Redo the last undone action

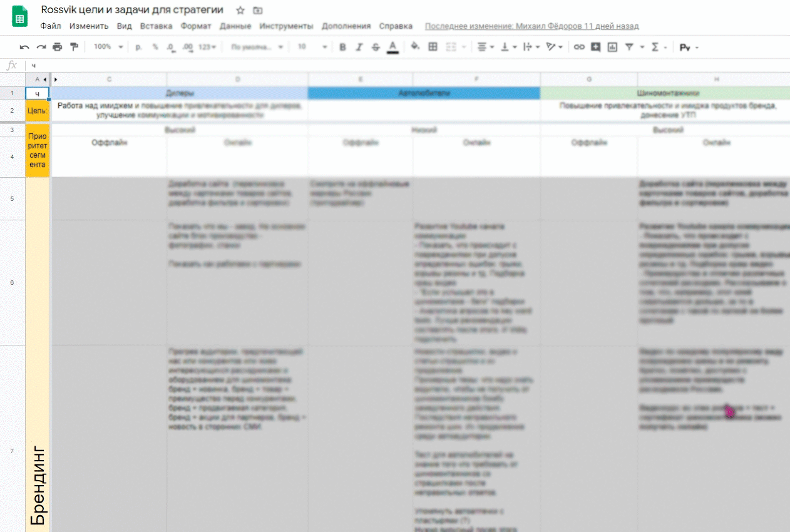click(41, 47)
